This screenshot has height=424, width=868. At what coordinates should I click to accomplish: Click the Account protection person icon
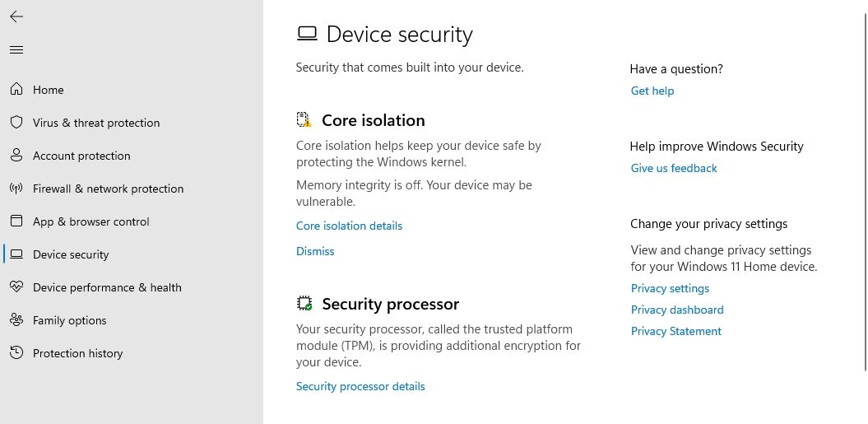pyautogui.click(x=16, y=155)
